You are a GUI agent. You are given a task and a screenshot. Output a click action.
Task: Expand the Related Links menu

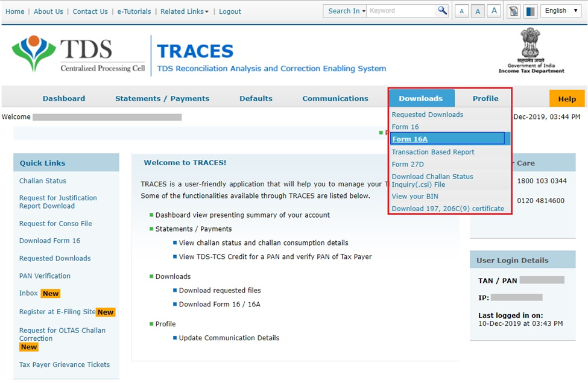click(184, 11)
